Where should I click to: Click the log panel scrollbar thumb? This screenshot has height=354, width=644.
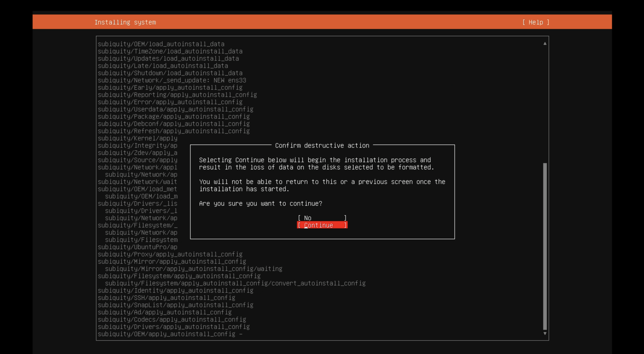coord(545,246)
